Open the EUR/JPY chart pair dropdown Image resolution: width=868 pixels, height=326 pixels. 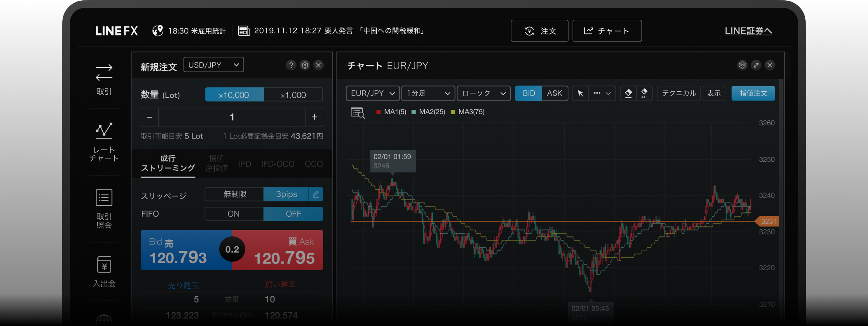372,93
